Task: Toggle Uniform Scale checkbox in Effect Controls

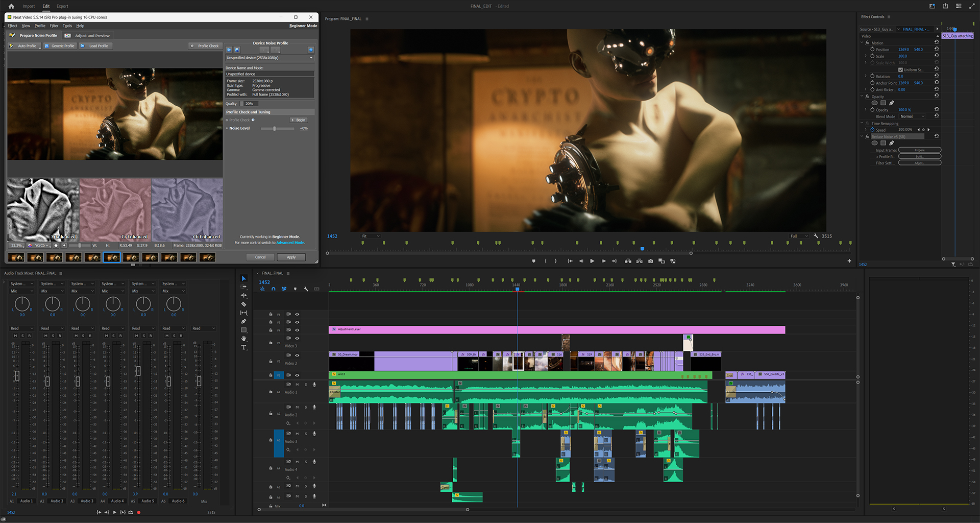Action: coord(900,70)
